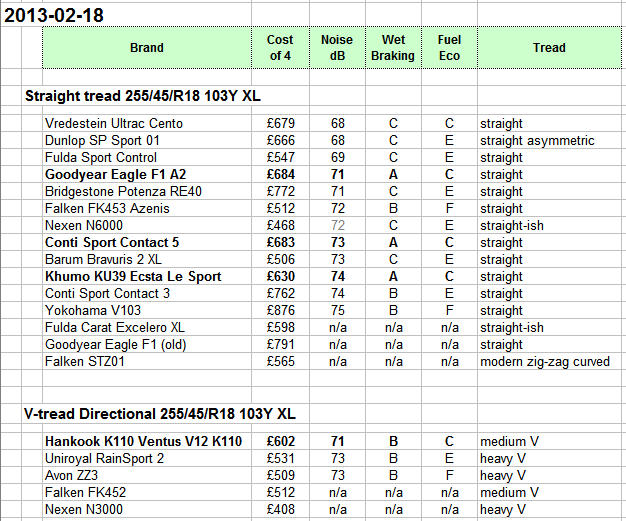Click the £679 cost cell
This screenshot has width=626, height=521.
point(281,123)
